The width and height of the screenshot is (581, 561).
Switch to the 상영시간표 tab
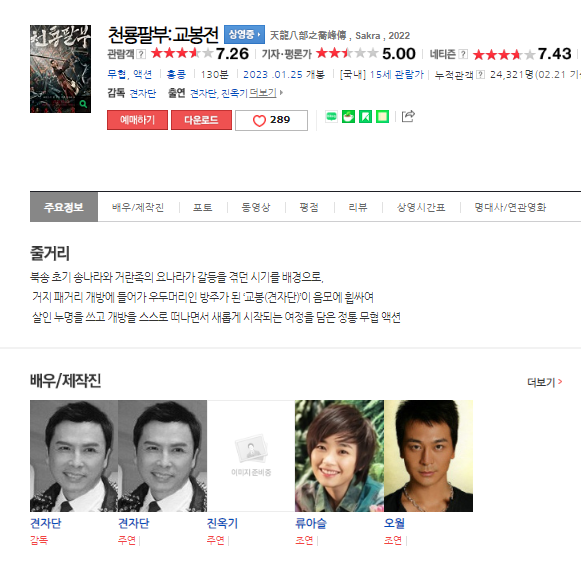[421, 207]
